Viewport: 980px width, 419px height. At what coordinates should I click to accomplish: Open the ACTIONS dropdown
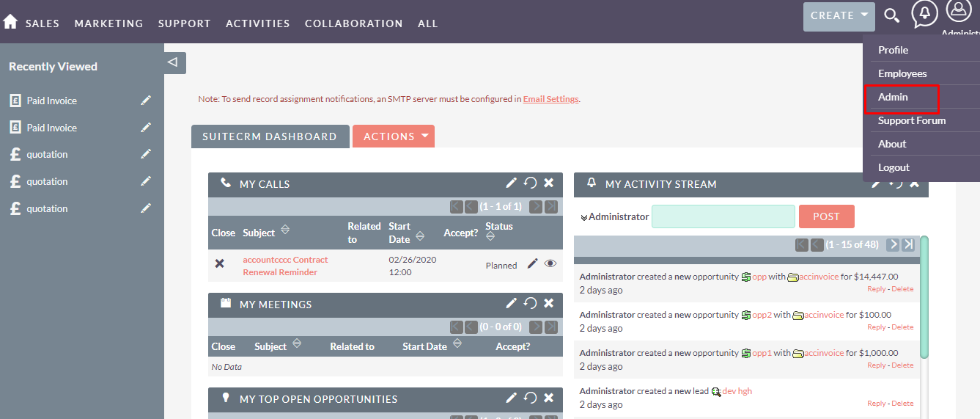pyautogui.click(x=394, y=136)
